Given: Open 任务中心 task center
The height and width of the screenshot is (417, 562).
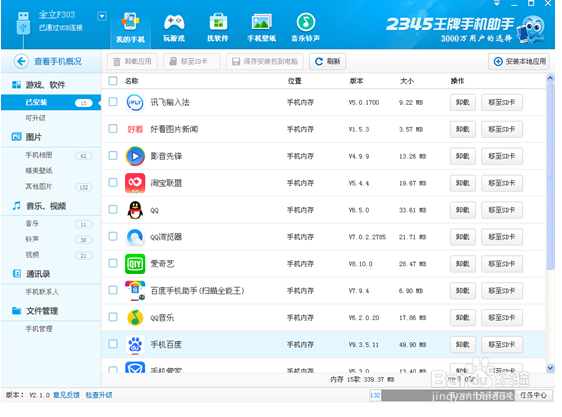Looking at the screenshot, I should click(533, 395).
